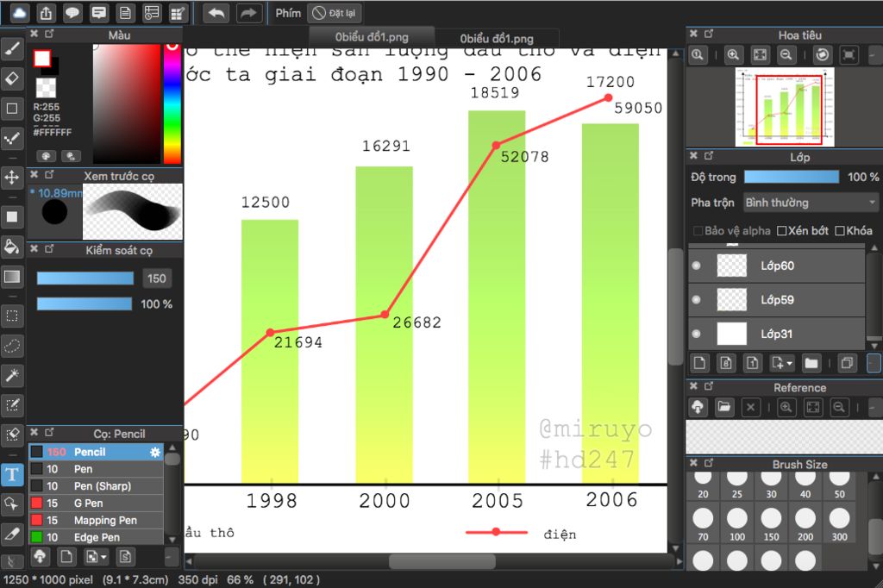This screenshot has height=588, width=883.
Task: Select the transparent color swatch
Action: [47, 88]
